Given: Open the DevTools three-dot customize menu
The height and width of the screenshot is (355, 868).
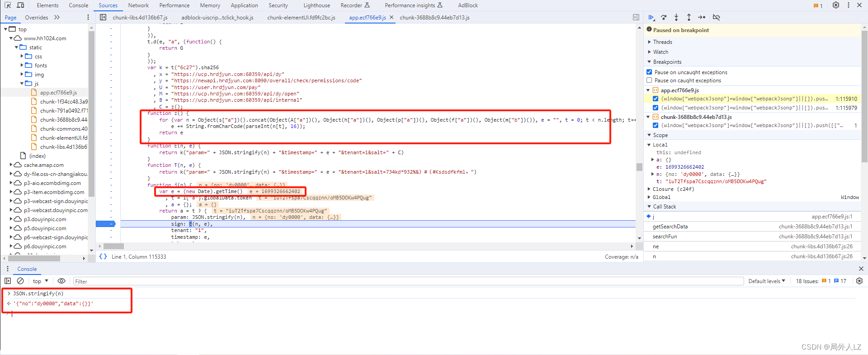Looking at the screenshot, I should pyautogui.click(x=848, y=5).
